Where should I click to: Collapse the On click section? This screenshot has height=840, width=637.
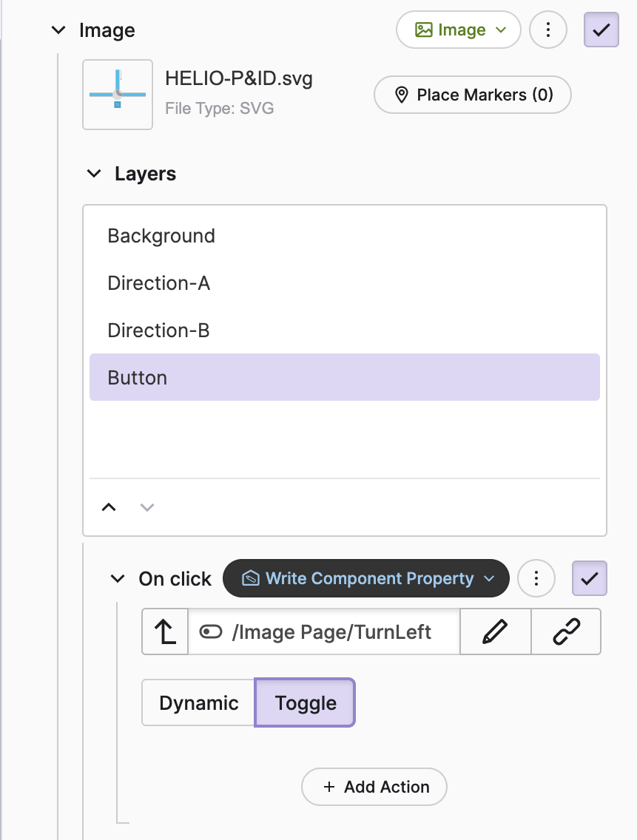coord(117,578)
